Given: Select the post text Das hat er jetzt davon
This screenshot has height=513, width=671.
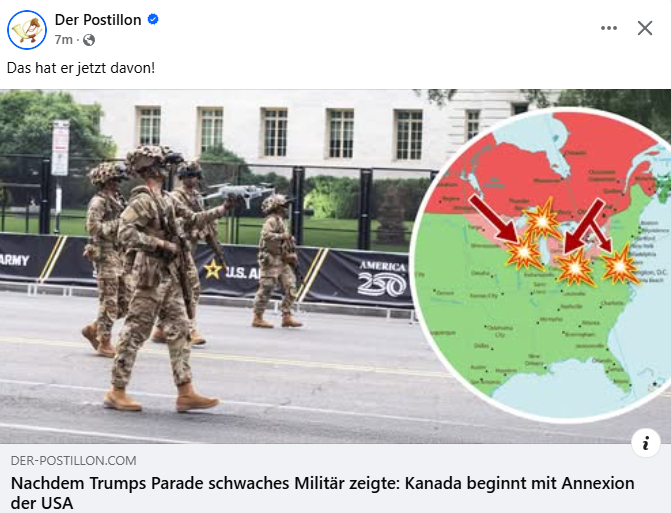Looking at the screenshot, I should click(x=81, y=68).
